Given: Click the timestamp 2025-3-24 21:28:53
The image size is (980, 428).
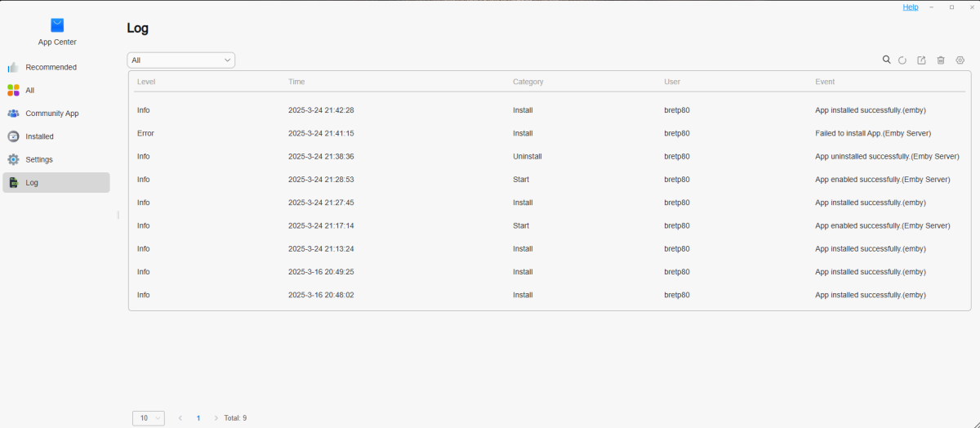Looking at the screenshot, I should click(321, 180).
